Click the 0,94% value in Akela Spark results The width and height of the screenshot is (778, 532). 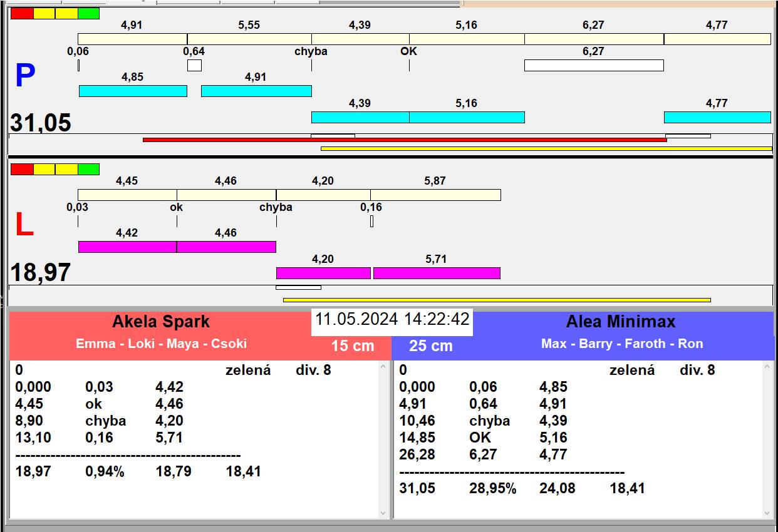click(105, 471)
